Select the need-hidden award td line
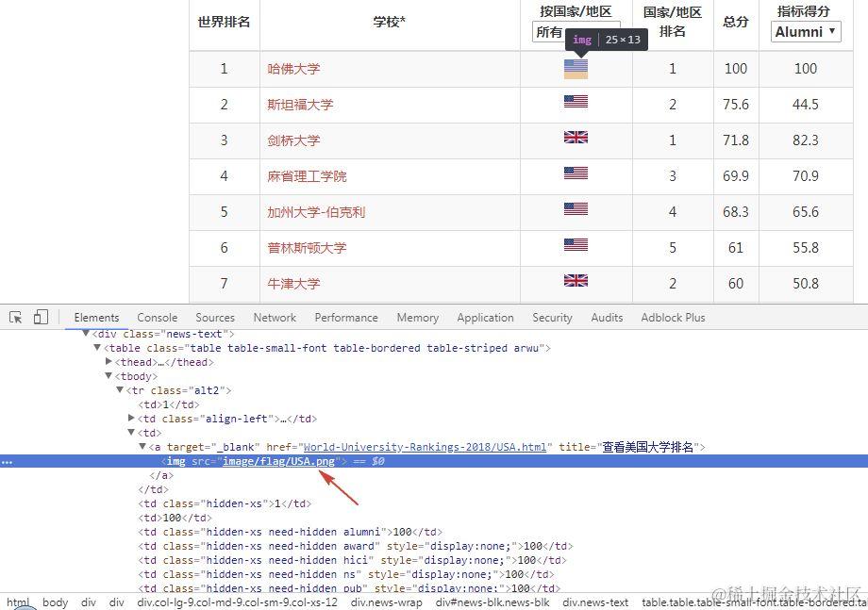The width and height of the screenshot is (868, 610). tap(356, 546)
